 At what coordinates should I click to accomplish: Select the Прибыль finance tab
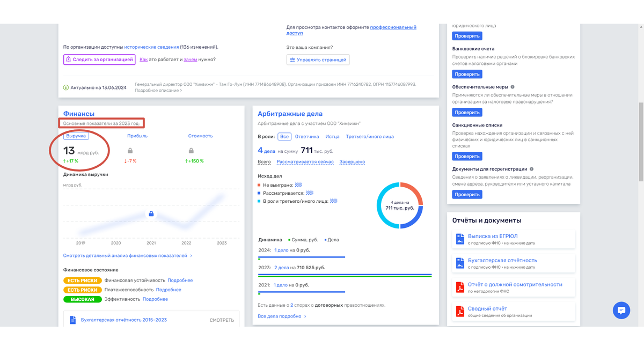137,136
